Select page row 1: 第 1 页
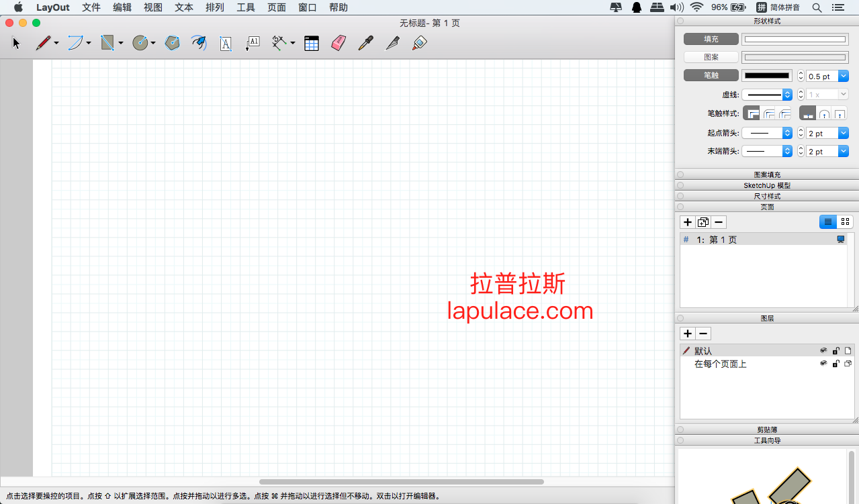The height and width of the screenshot is (504, 859). coord(764,240)
